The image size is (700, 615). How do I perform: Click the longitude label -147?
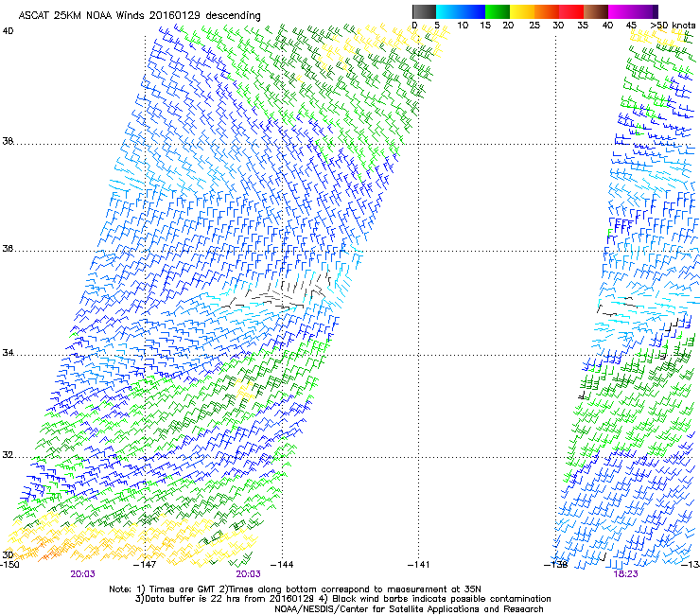tap(145, 565)
